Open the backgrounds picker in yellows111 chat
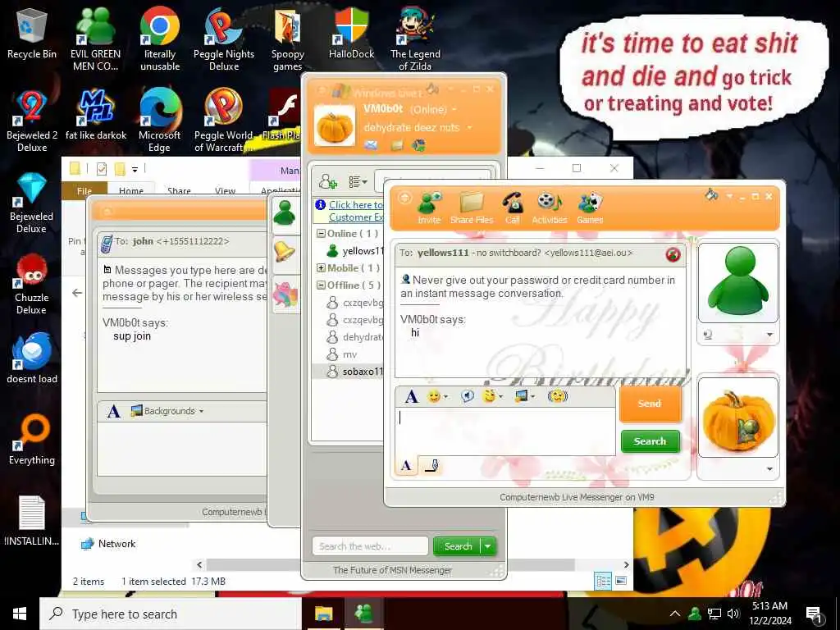The width and height of the screenshot is (840, 630). [524, 396]
